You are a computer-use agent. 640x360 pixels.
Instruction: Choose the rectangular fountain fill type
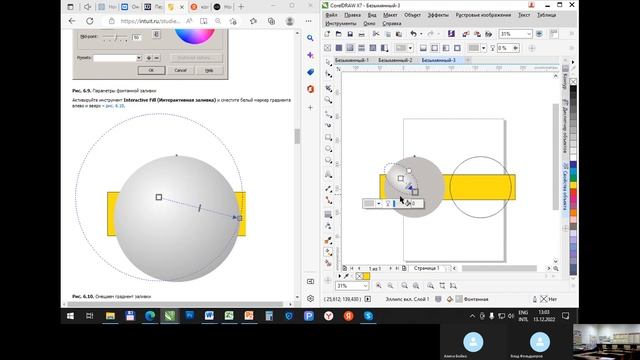[457, 48]
